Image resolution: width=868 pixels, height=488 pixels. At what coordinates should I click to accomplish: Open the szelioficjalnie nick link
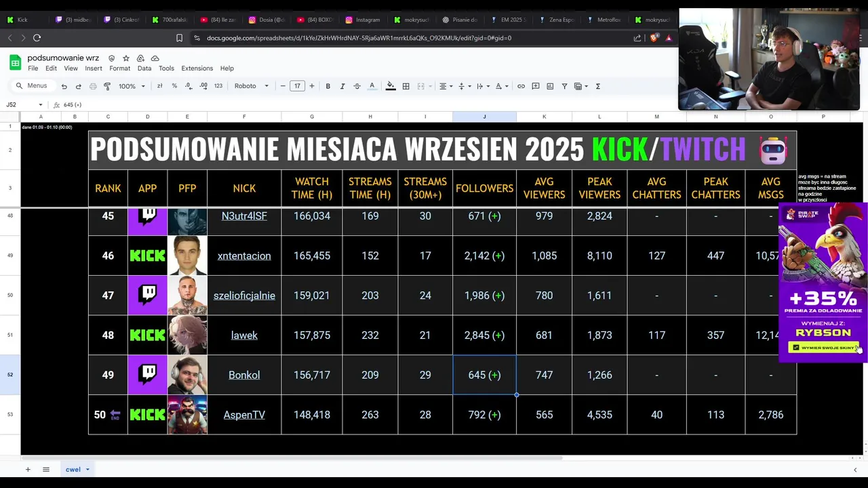pyautogui.click(x=244, y=296)
